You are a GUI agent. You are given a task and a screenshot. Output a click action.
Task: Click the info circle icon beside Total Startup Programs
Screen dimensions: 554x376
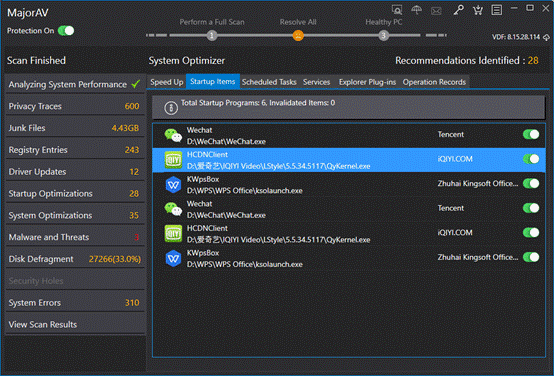click(x=171, y=108)
